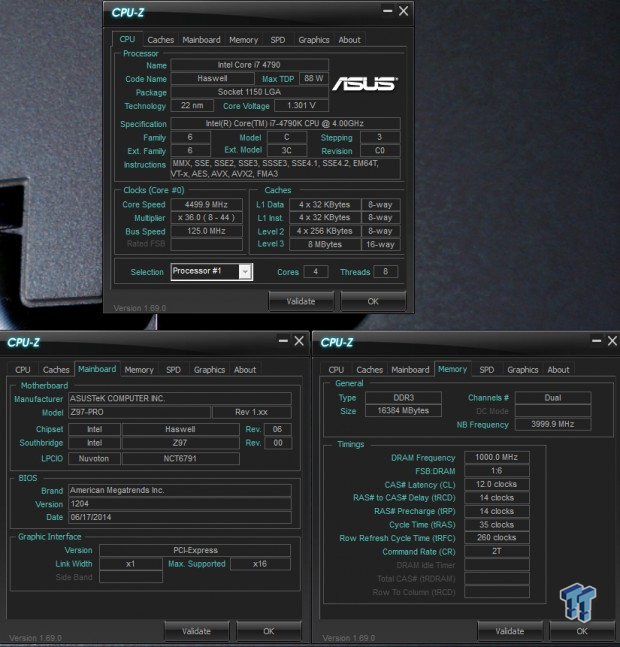The height and width of the screenshot is (647, 620).
Task: Click the ASUS logo in CPU tab
Action: tap(365, 84)
